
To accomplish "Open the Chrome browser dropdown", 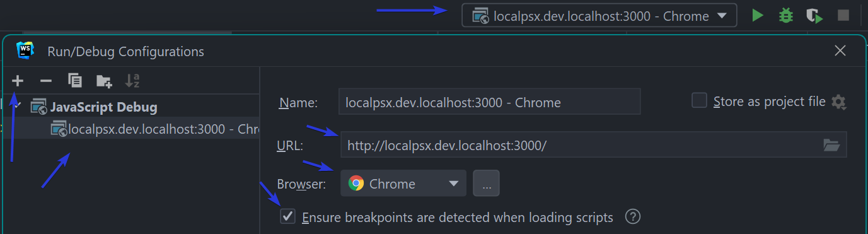I will click(403, 184).
